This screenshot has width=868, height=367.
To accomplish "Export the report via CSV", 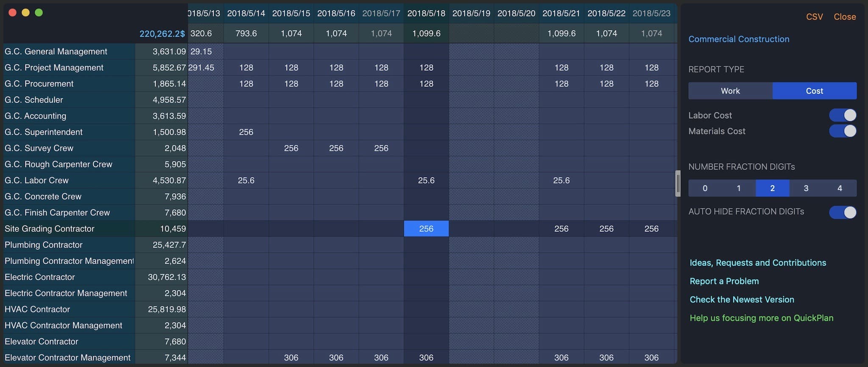I will (x=814, y=17).
